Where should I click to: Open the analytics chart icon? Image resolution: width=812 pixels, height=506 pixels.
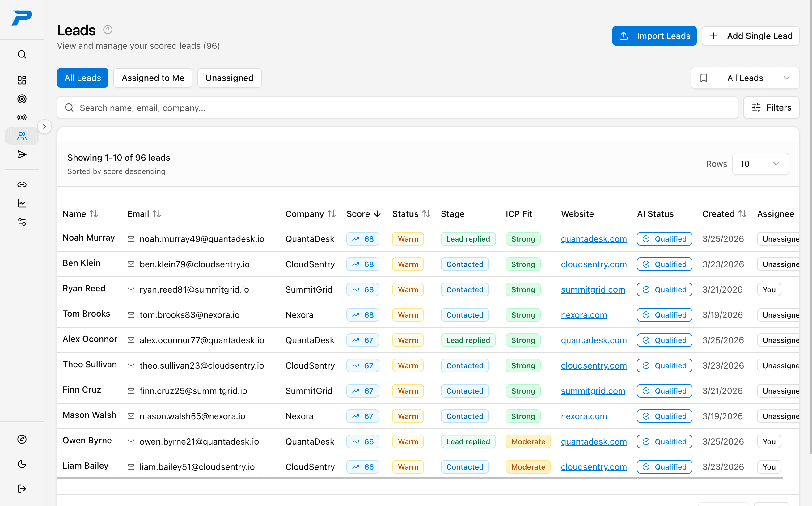pyautogui.click(x=22, y=203)
